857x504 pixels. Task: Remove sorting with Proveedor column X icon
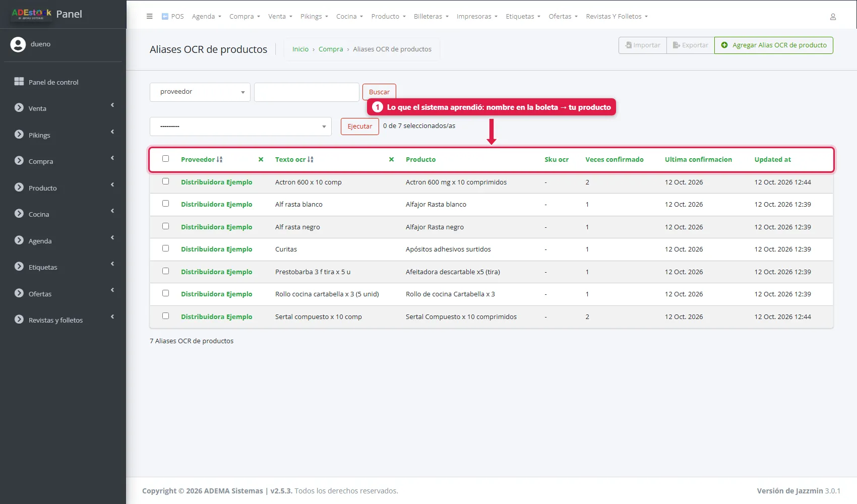[x=261, y=159]
